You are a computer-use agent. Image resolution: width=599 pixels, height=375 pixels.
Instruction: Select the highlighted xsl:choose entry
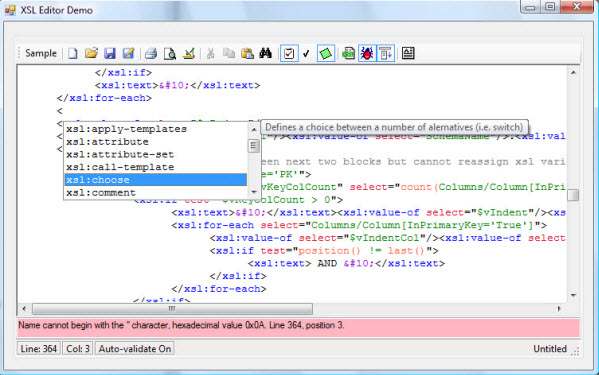pos(155,179)
